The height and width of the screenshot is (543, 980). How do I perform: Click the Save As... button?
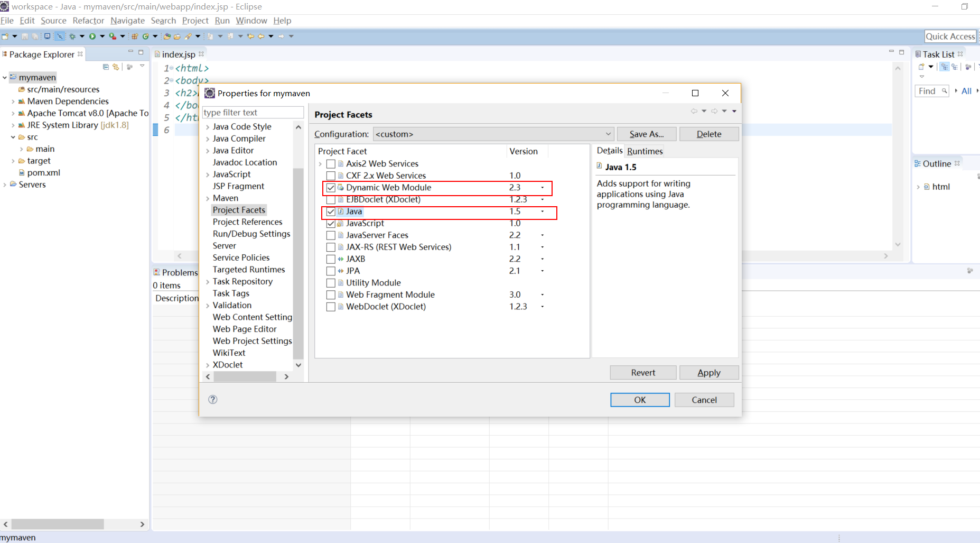[x=647, y=134]
